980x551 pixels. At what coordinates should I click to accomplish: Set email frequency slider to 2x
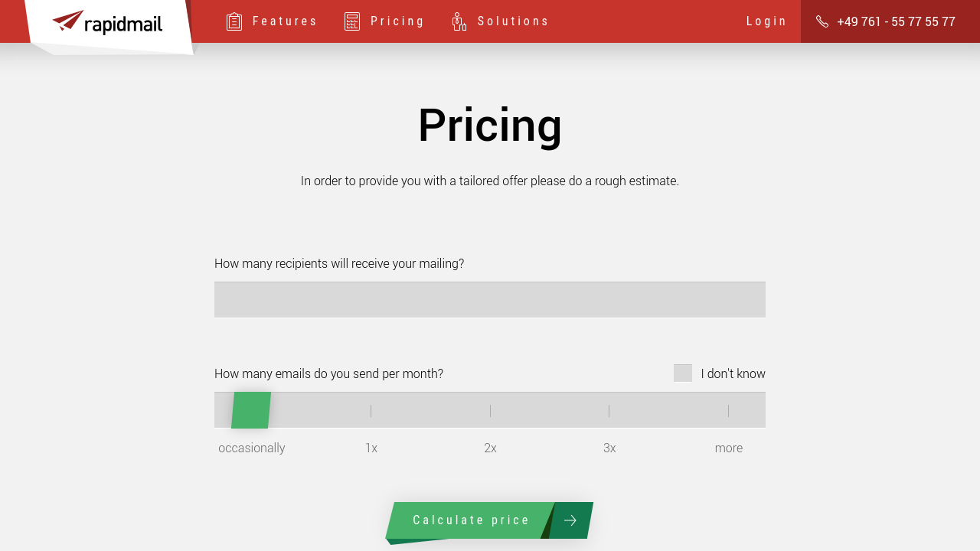coord(490,411)
